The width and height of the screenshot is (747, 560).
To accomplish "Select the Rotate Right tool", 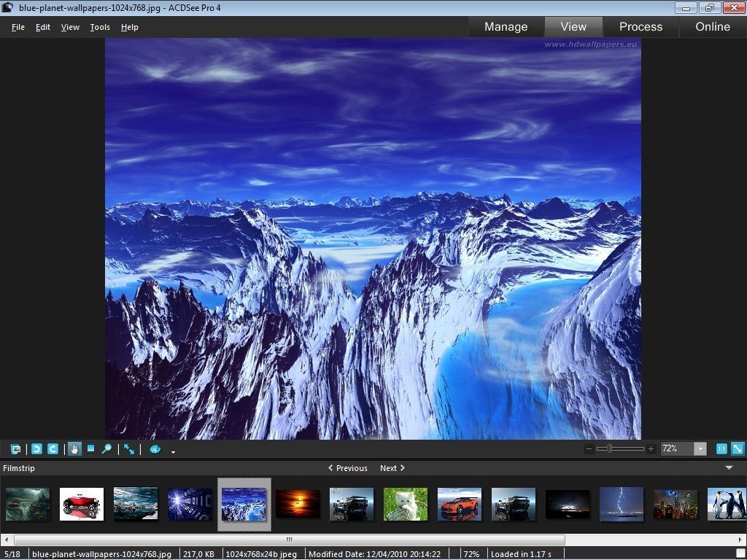I will (52, 448).
